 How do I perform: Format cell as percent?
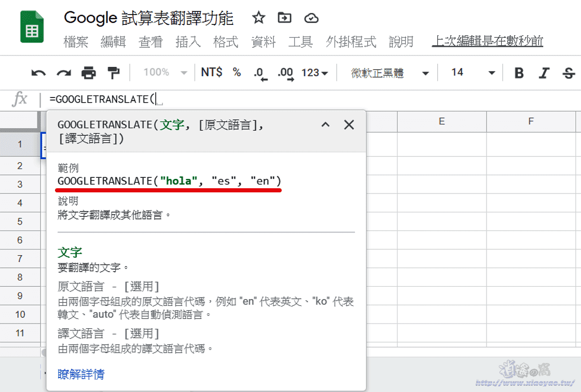[x=237, y=72]
